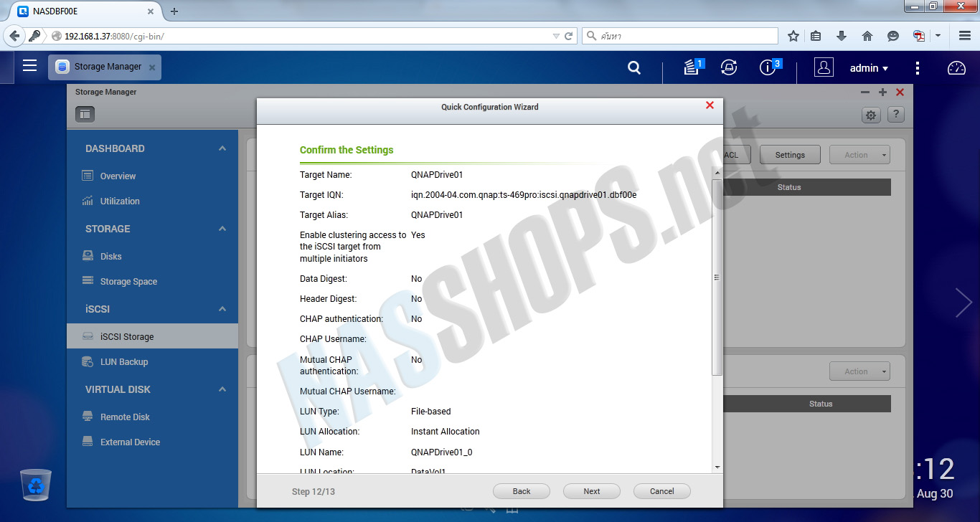
Task: Open the QNAP main menu hamburger icon
Action: tap(29, 66)
